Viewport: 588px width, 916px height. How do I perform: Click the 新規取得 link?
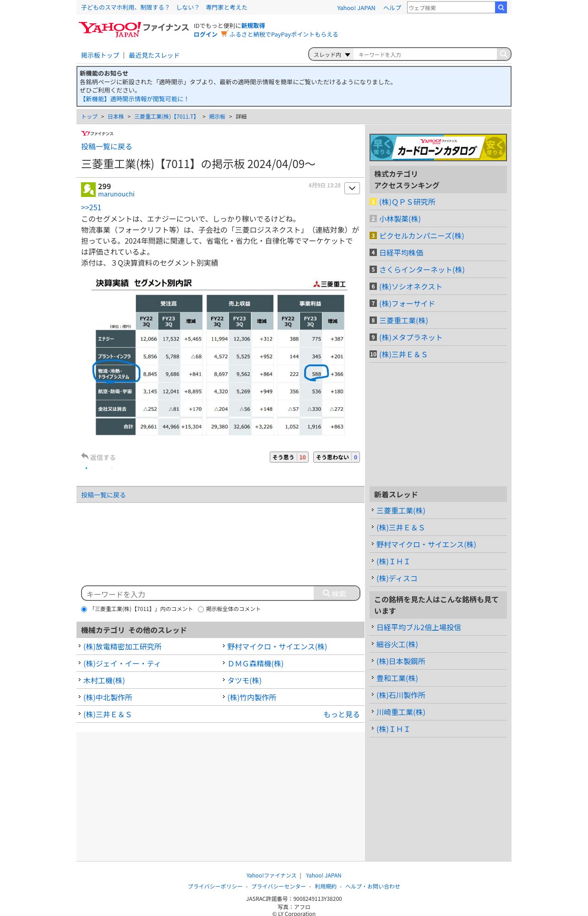click(x=253, y=26)
